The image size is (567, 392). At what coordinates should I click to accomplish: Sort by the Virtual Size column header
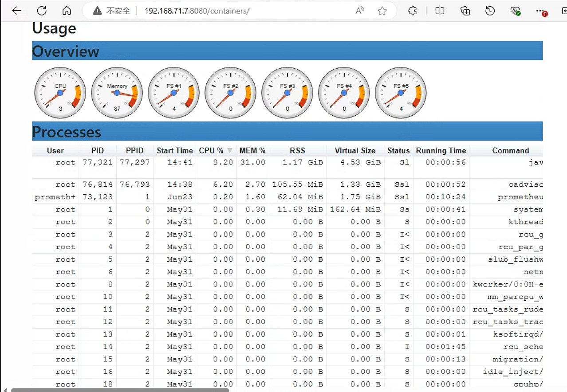point(355,150)
